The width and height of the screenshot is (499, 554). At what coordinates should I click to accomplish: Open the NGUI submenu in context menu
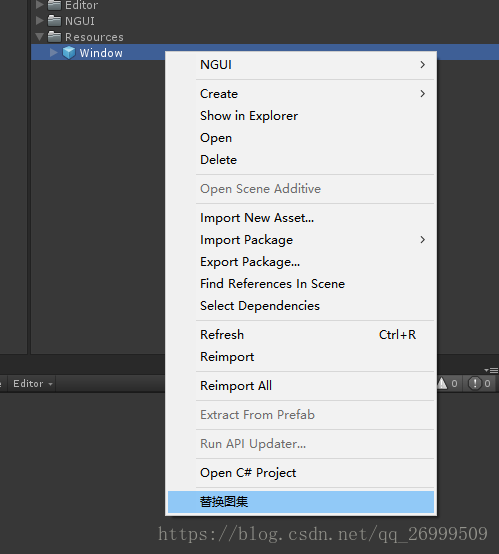[x=301, y=65]
